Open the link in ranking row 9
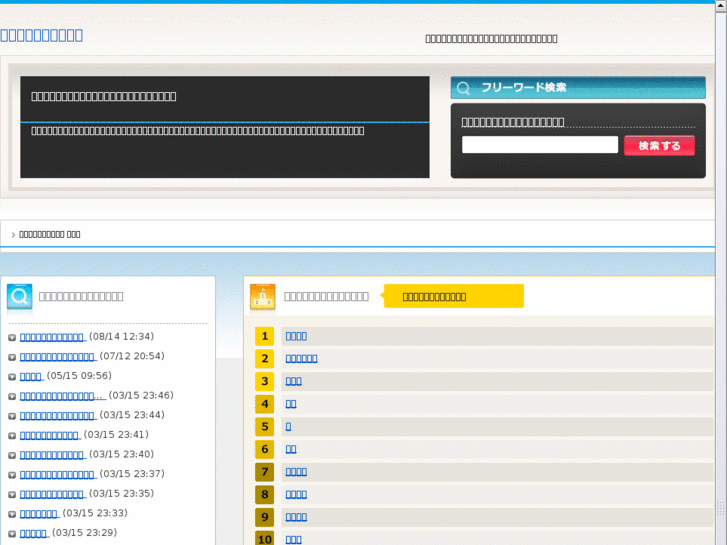Image resolution: width=727 pixels, height=545 pixels. [x=296, y=517]
